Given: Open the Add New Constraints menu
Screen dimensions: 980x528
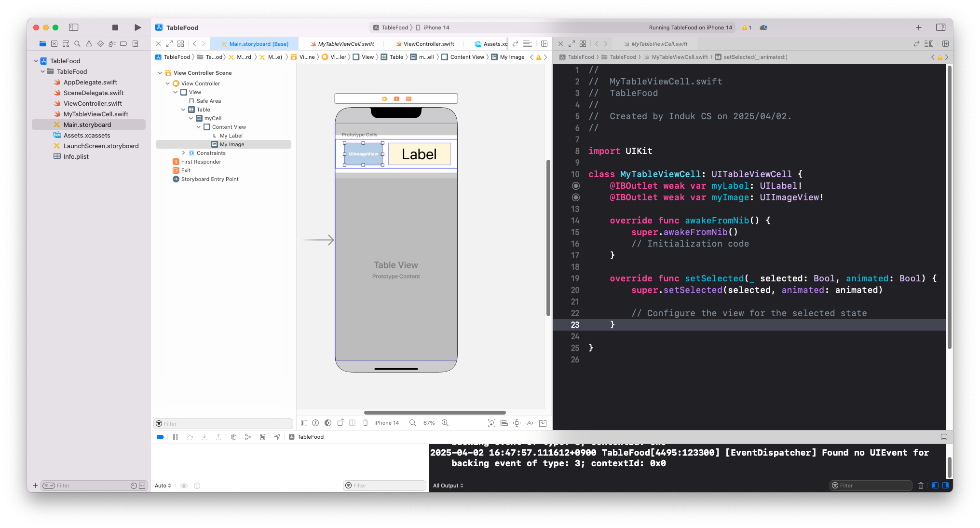Looking at the screenshot, I should [517, 423].
